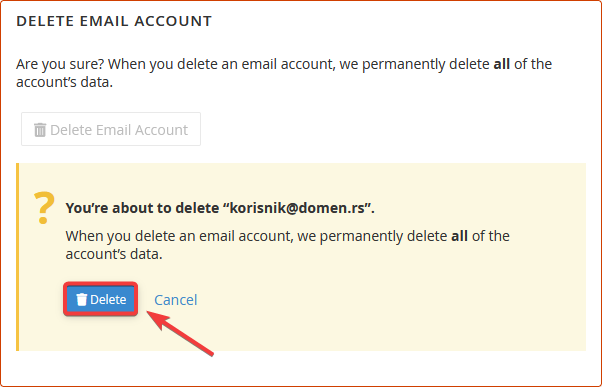602x387 pixels.
Task: Click the blue Delete confirmation button
Action: (101, 299)
